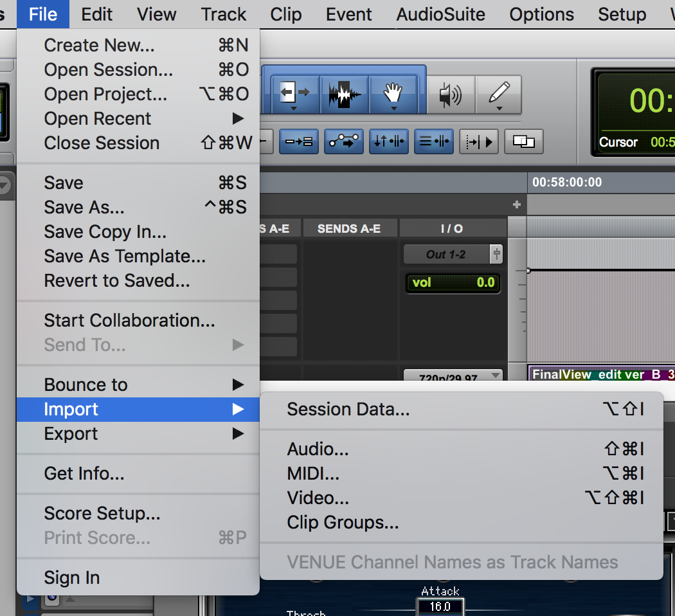Open the Options menu
The image size is (675, 616).
click(x=541, y=14)
